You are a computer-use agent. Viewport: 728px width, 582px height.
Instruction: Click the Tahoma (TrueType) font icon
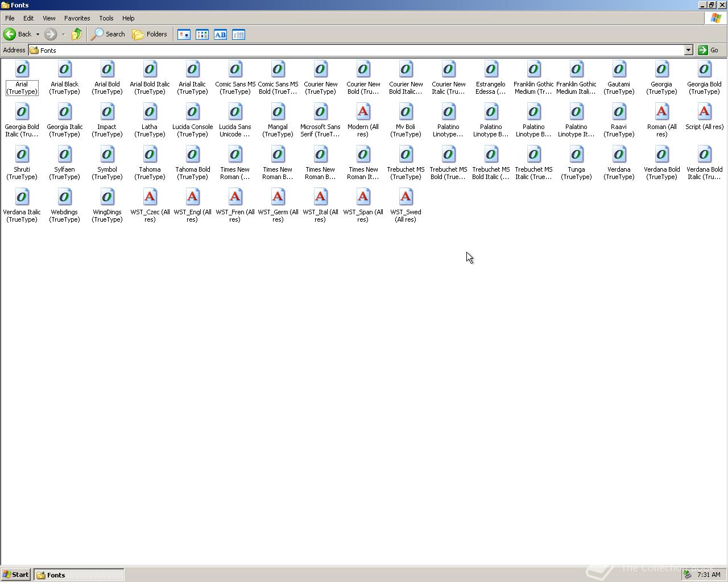coord(150,155)
